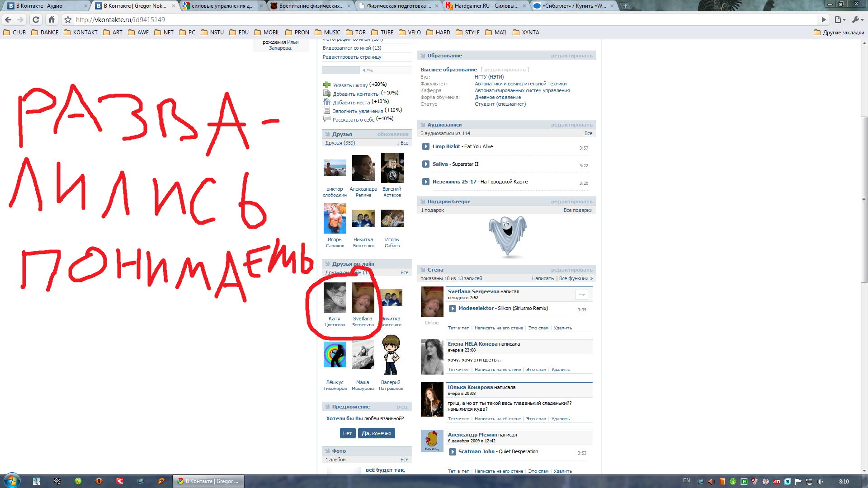The width and height of the screenshot is (868, 488).
Task: Play Saliva - Superstar II track
Action: pos(425,164)
